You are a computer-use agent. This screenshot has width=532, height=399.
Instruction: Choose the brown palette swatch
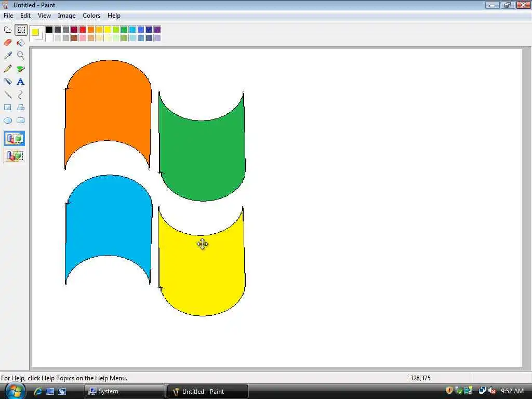pyautogui.click(x=74, y=38)
